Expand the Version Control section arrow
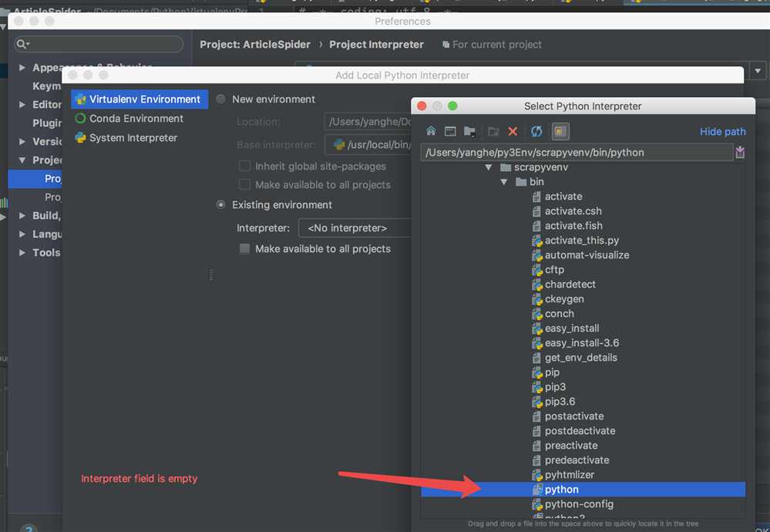The image size is (770, 532). pyautogui.click(x=22, y=141)
